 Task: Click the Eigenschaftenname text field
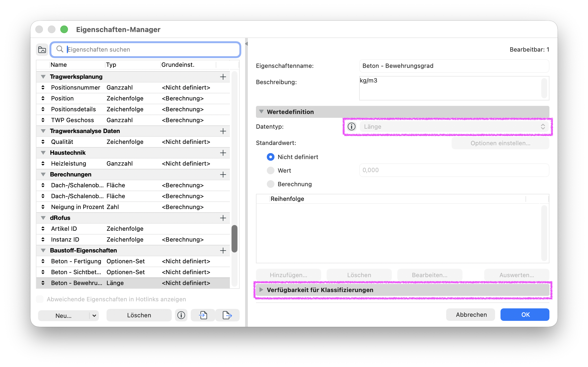click(454, 66)
